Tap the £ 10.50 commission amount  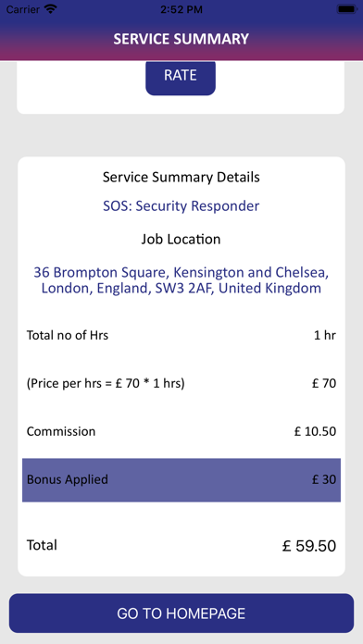(316, 431)
